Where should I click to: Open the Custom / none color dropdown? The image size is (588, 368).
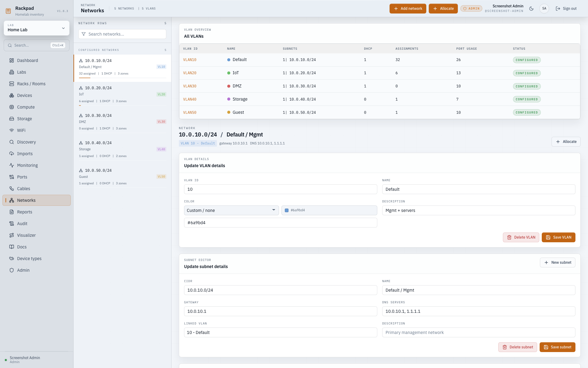231,210
